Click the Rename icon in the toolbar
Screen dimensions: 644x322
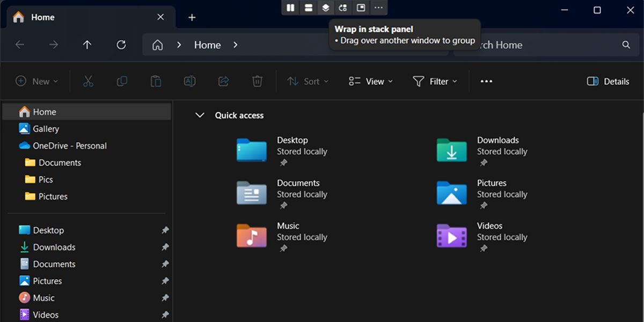point(189,81)
